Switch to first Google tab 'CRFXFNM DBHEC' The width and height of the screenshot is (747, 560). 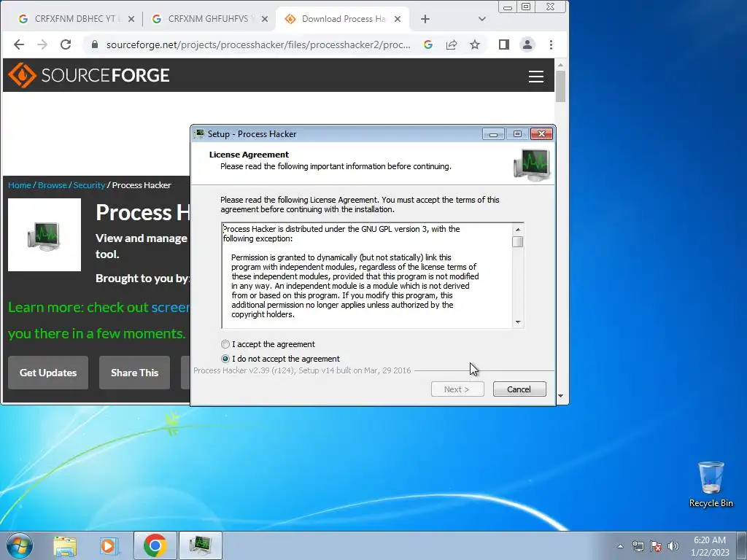[75, 18]
